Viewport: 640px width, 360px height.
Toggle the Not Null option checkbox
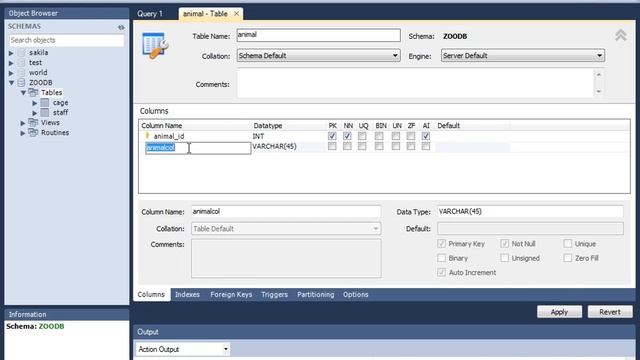[x=504, y=244]
